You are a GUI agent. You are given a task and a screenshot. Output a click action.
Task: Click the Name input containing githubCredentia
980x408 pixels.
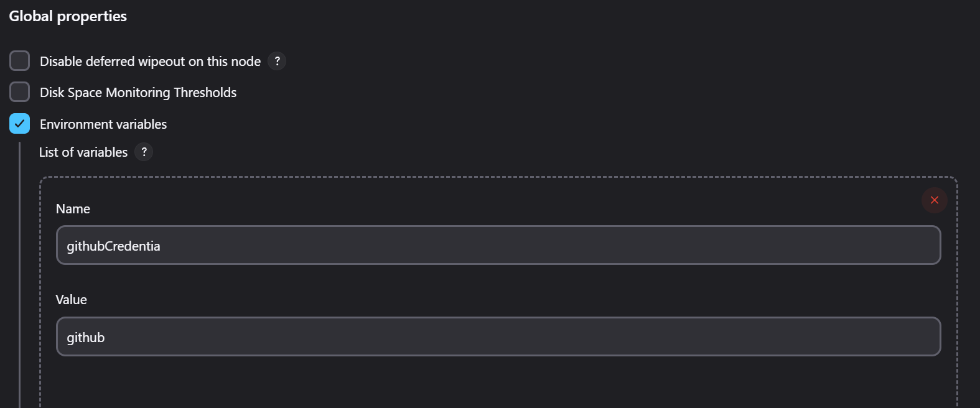pos(498,245)
